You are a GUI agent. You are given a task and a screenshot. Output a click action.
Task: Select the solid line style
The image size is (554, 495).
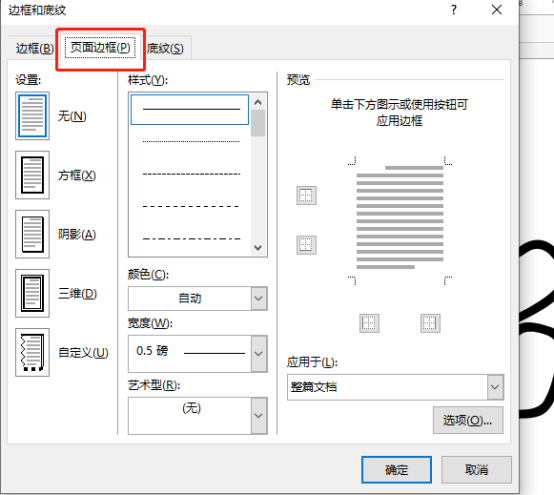pos(190,109)
